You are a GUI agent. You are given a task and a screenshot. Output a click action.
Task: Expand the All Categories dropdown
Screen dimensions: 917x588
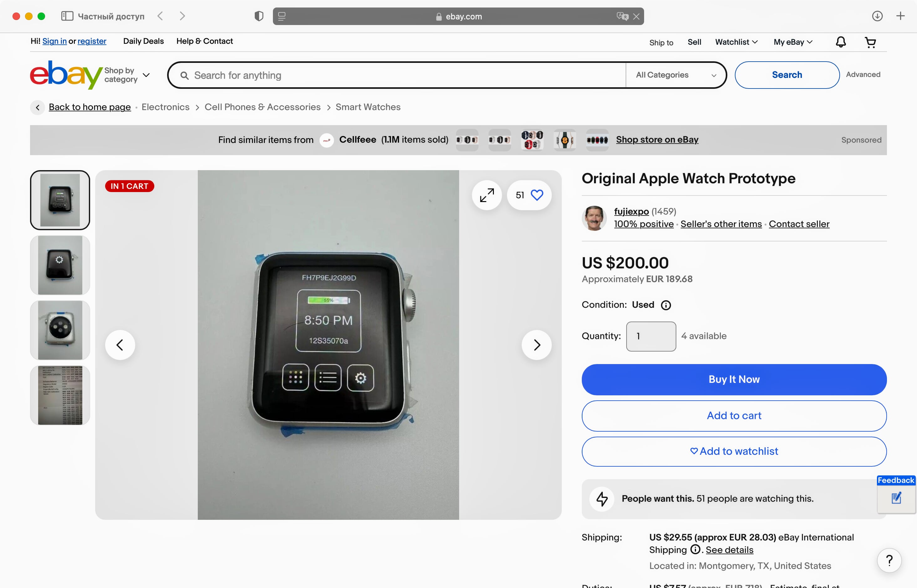675,75
